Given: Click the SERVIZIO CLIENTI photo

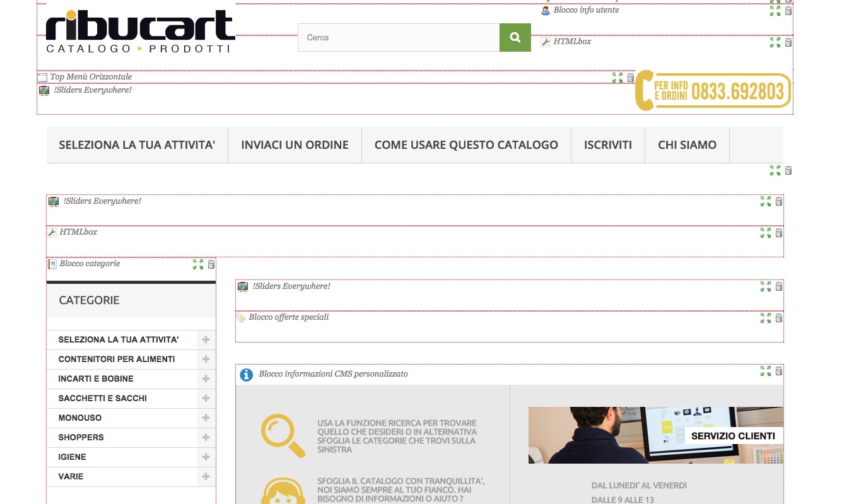Looking at the screenshot, I should tap(656, 435).
